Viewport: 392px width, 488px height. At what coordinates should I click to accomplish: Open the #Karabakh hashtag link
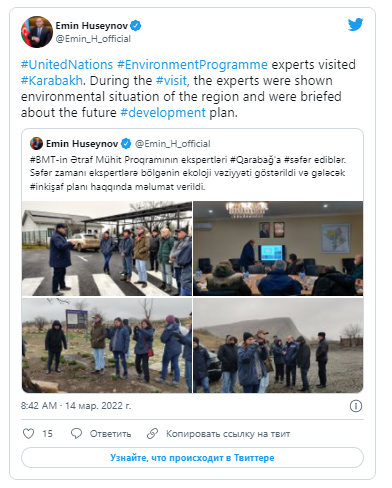tap(52, 81)
